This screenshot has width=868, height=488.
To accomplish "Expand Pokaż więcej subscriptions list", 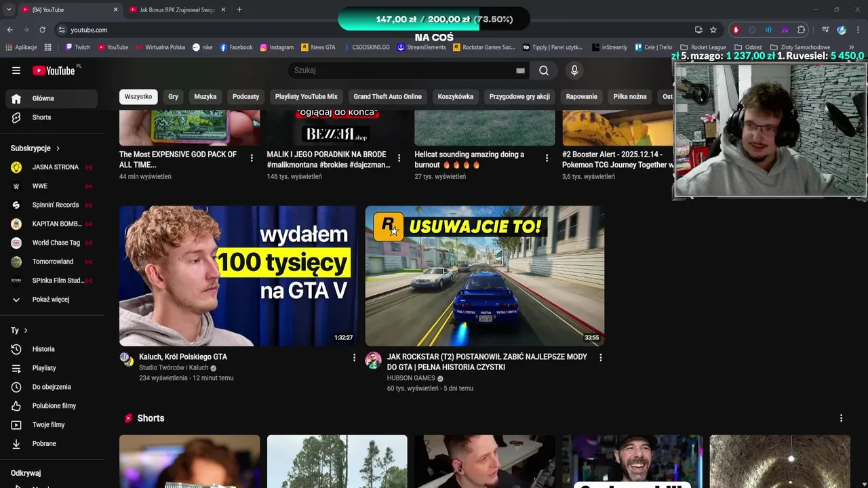I will point(52,300).
